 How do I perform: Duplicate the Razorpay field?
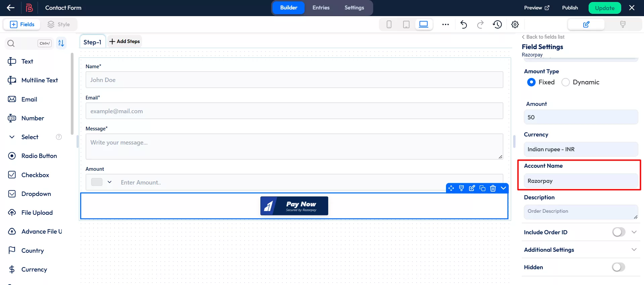(x=482, y=188)
